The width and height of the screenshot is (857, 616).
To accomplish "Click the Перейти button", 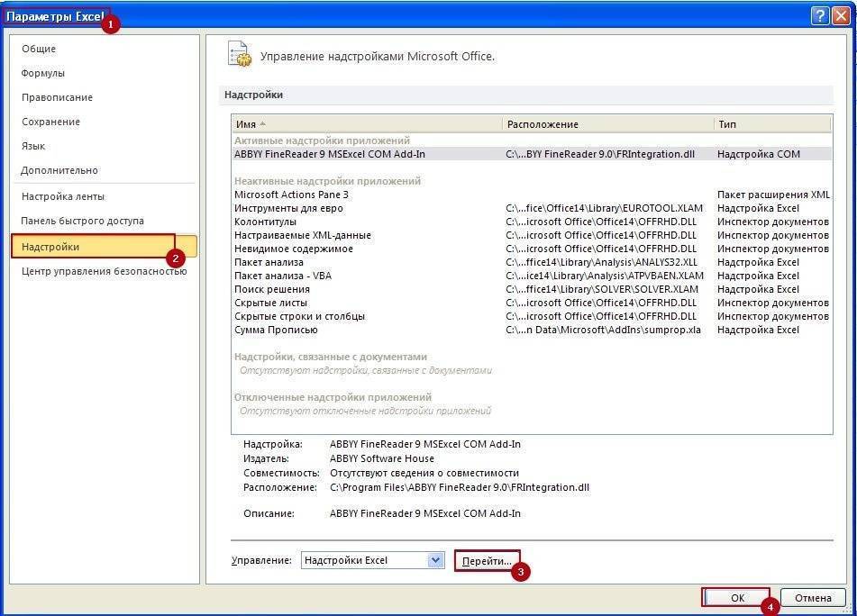I will (x=488, y=561).
